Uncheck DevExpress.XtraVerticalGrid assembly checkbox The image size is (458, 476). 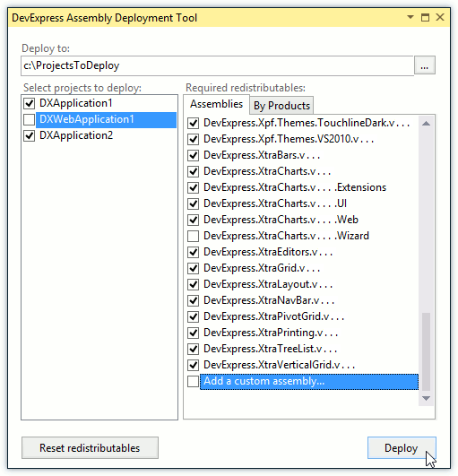click(194, 365)
